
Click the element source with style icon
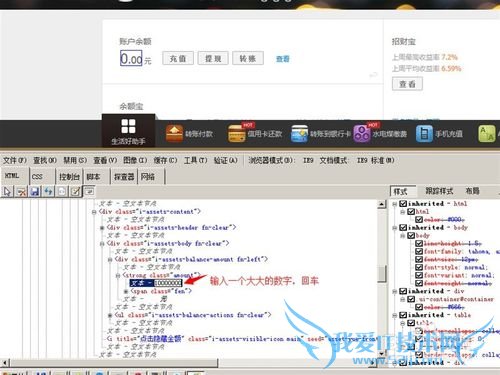click(62, 191)
